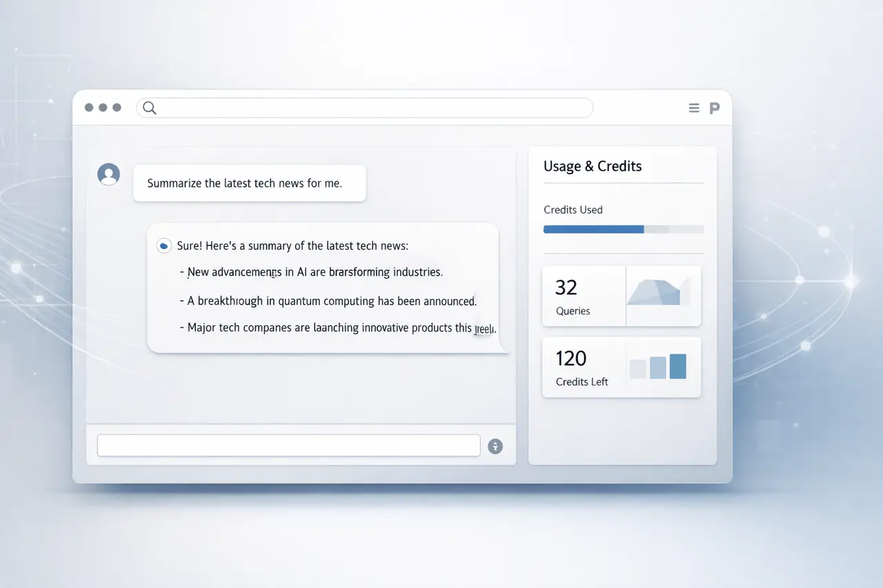883x588 pixels.
Task: Switch to the Usage & Credits tab
Action: [x=593, y=166]
